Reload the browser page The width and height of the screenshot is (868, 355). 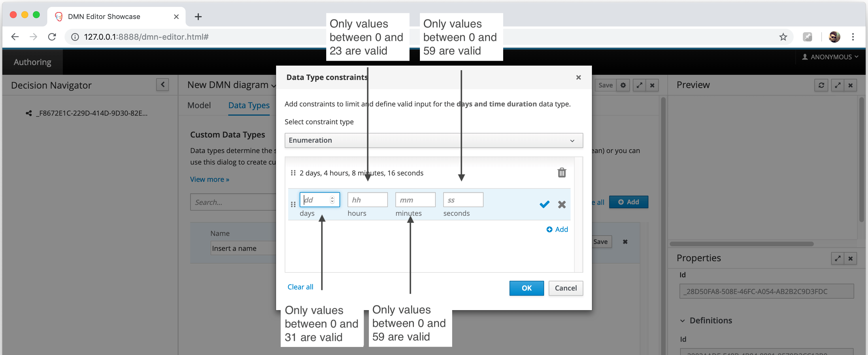pos(52,37)
